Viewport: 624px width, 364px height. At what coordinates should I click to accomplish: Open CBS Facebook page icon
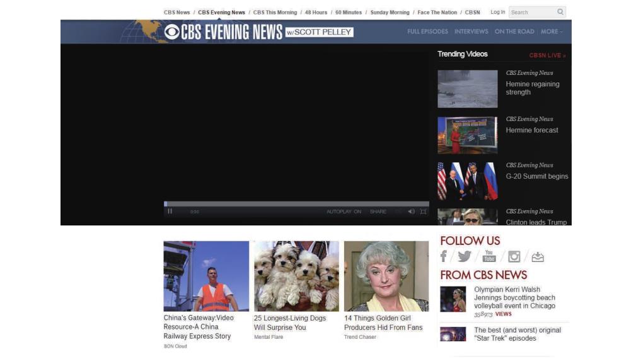pos(444,256)
